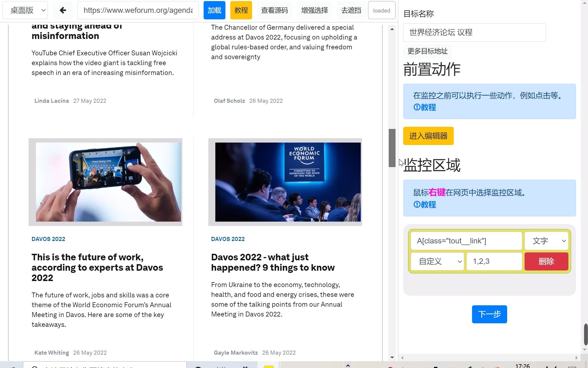Image resolution: width=588 pixels, height=368 pixels.
Task: Edit the 目标名称 target name field
Action: coord(474,32)
